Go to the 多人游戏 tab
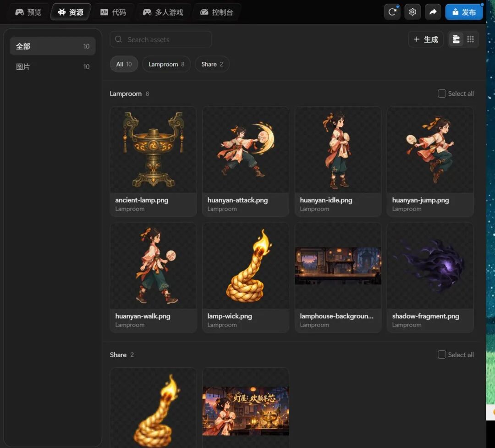Image resolution: width=495 pixels, height=448 pixels. [163, 12]
